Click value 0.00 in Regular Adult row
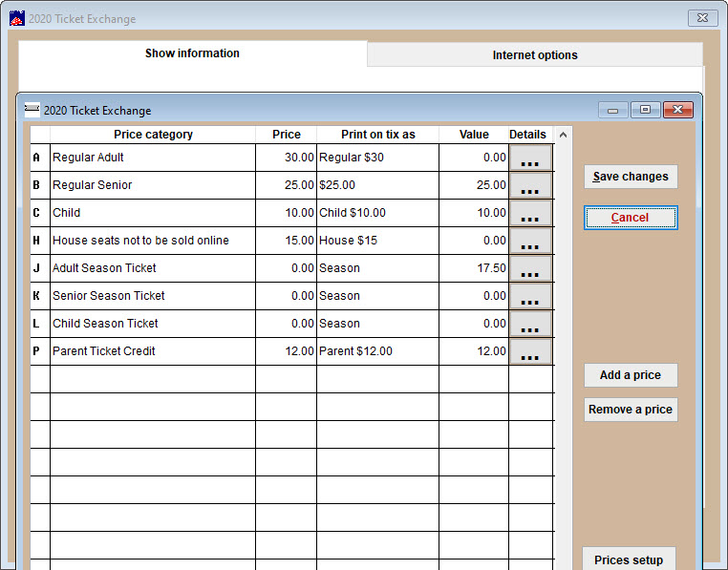This screenshot has height=570, width=728. coord(474,158)
